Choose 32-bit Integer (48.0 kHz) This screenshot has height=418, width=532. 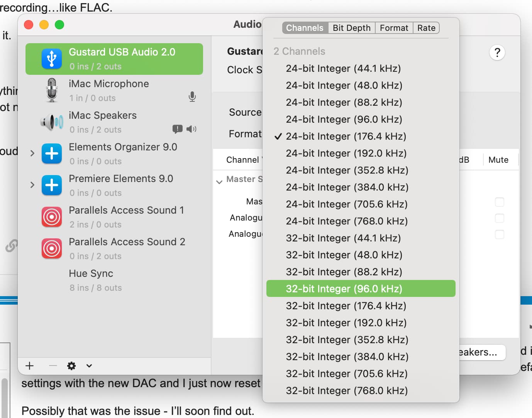(361, 255)
